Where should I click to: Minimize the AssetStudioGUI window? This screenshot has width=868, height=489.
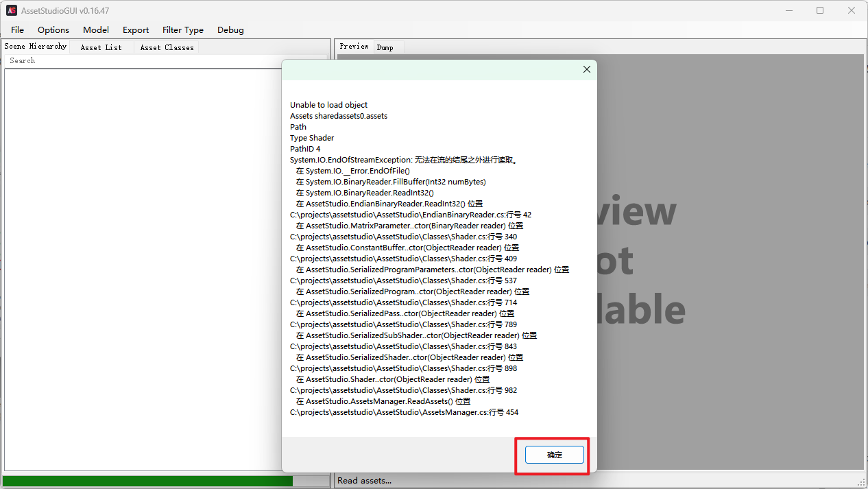789,10
